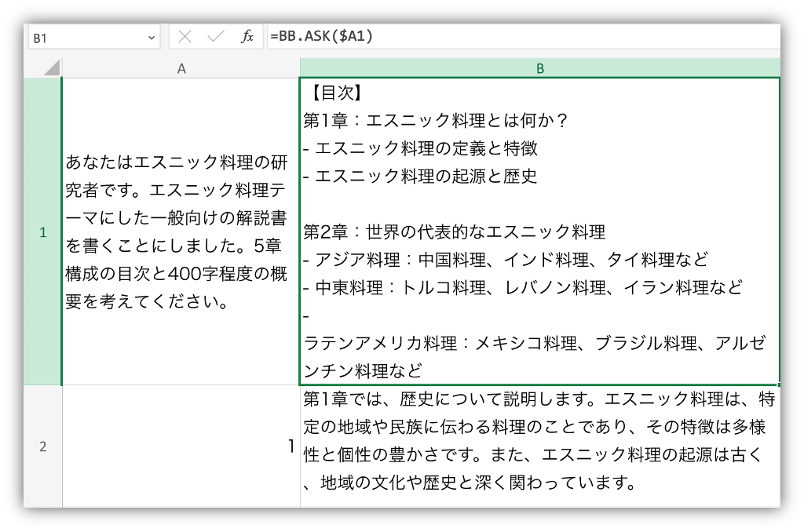This screenshot has width=804, height=532.
Task: Select column B by clicking its header
Action: [542, 67]
